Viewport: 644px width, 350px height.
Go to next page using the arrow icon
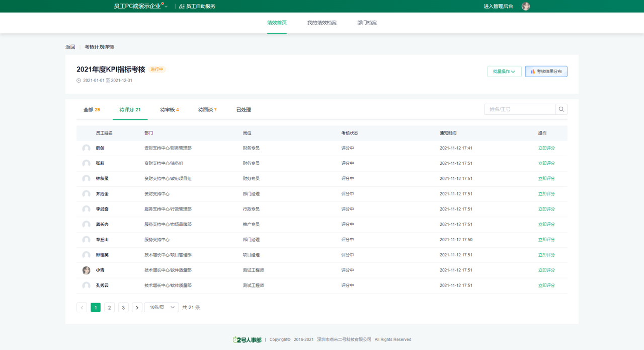(137, 307)
